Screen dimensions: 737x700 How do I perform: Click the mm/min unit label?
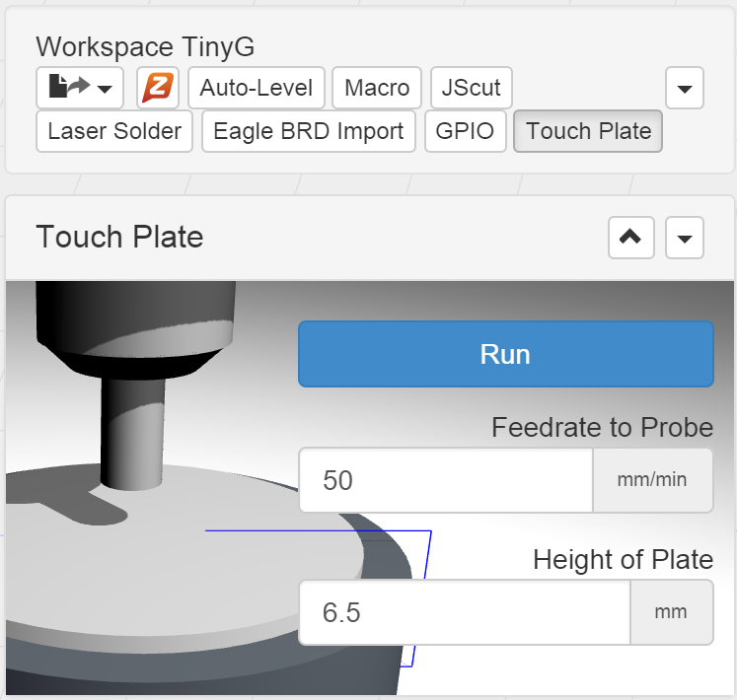click(x=652, y=480)
